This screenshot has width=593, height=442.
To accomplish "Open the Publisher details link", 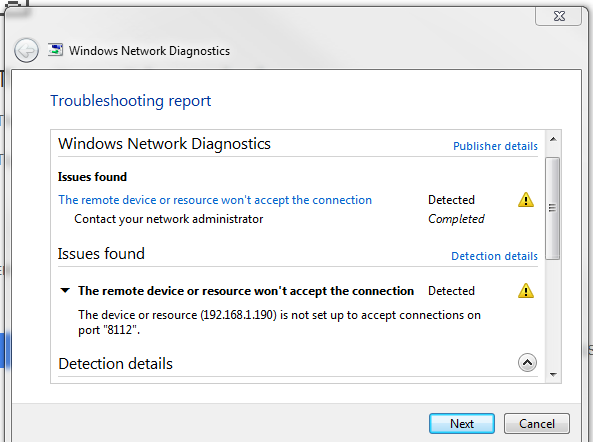I will pyautogui.click(x=495, y=146).
